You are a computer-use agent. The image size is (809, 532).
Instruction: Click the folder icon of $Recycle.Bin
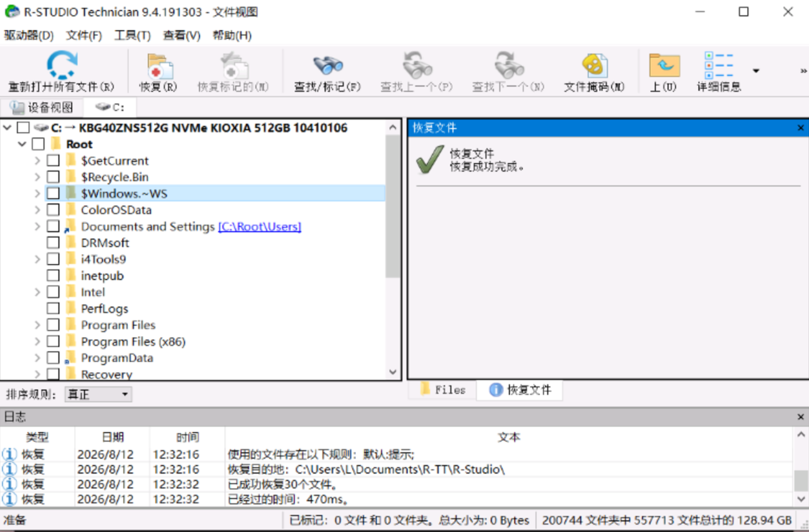(71, 177)
